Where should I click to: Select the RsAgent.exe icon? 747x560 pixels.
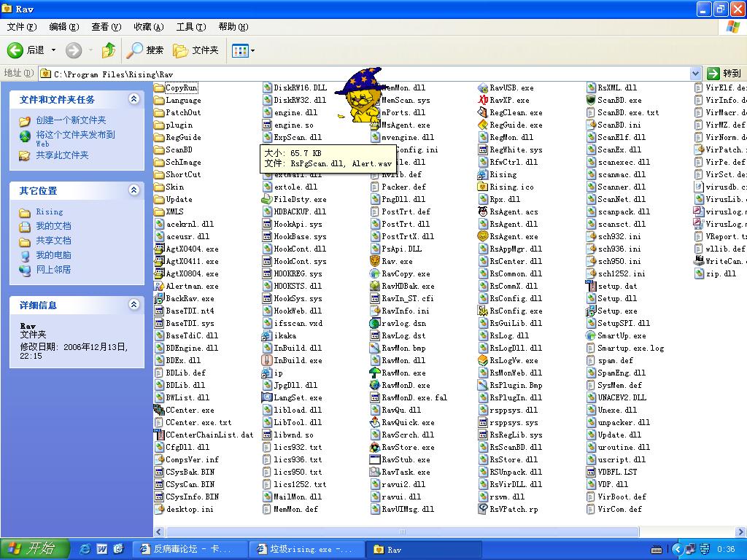(x=483, y=236)
